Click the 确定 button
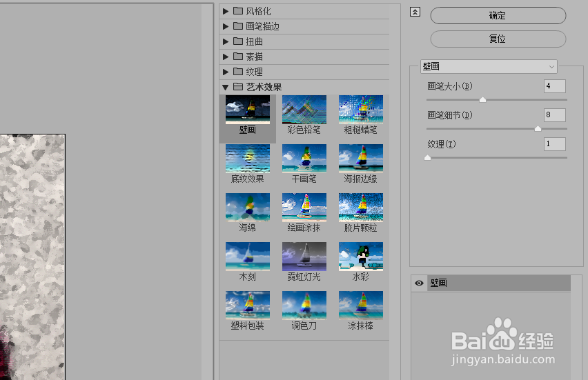588x380 pixels. [x=498, y=15]
